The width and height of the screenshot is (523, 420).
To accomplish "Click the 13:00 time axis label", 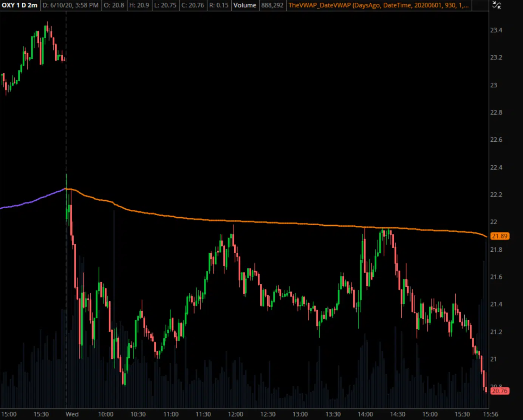I will pos(300,414).
